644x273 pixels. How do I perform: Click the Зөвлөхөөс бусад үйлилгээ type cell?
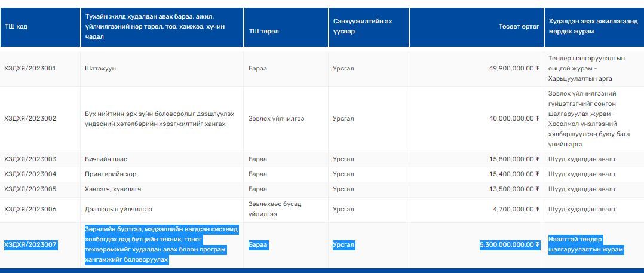[x=274, y=209]
